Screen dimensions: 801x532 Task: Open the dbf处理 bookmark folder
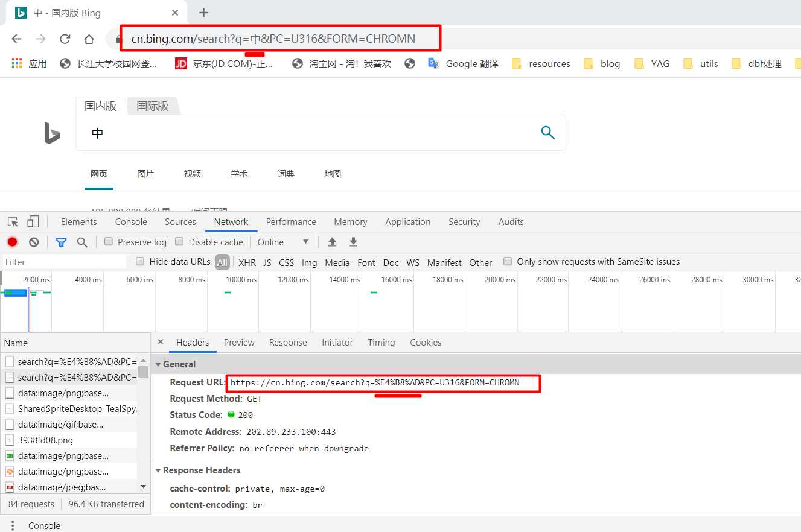756,63
